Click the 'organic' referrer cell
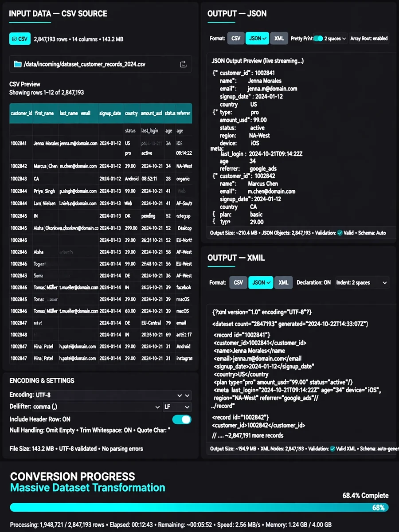 183,179
